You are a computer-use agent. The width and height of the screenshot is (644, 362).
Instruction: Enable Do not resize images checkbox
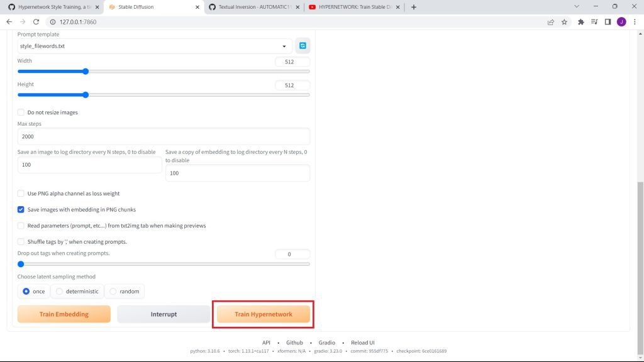tap(21, 112)
